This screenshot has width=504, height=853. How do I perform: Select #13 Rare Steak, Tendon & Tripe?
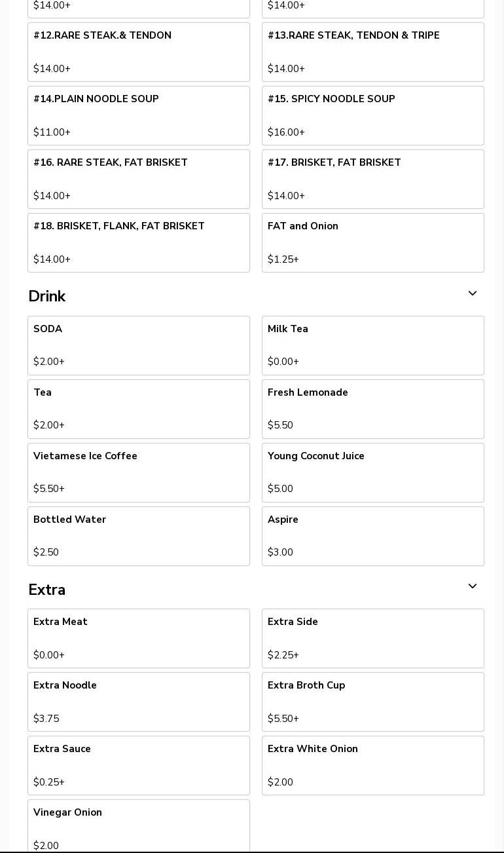(373, 52)
